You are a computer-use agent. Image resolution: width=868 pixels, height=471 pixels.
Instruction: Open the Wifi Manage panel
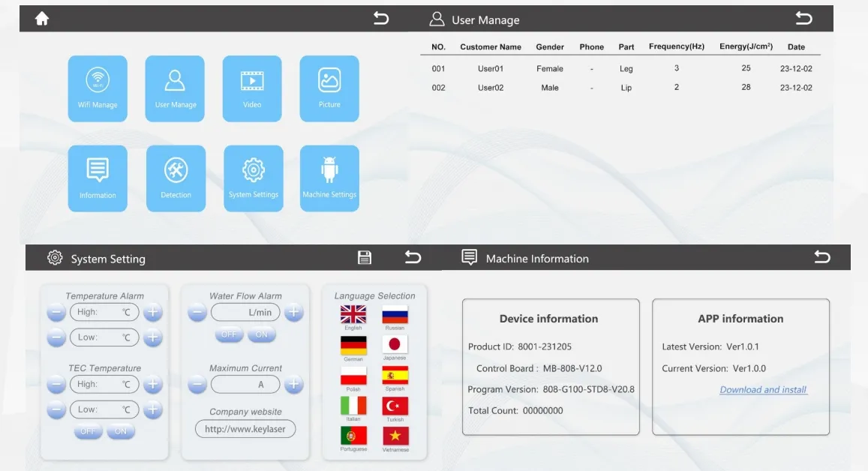pyautogui.click(x=98, y=88)
